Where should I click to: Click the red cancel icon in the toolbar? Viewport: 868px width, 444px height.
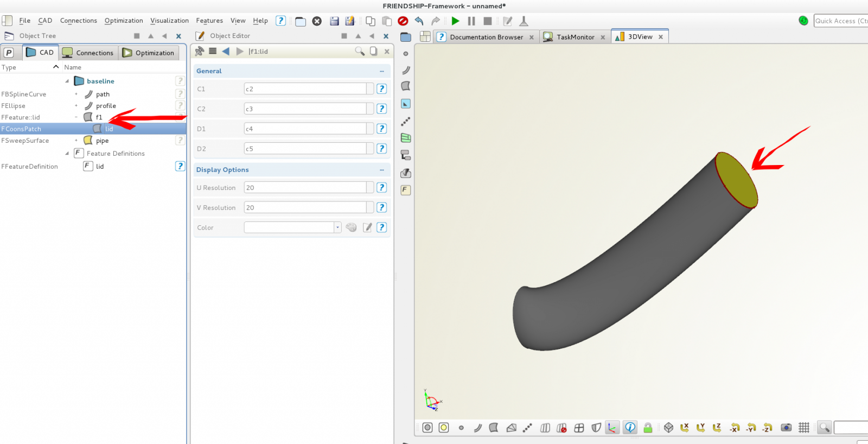(x=403, y=21)
